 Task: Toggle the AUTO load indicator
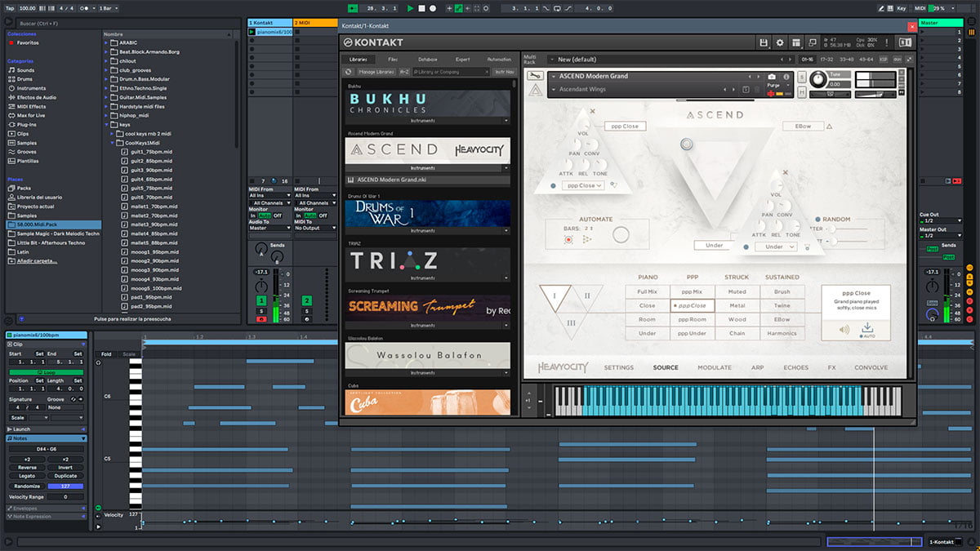862,336
